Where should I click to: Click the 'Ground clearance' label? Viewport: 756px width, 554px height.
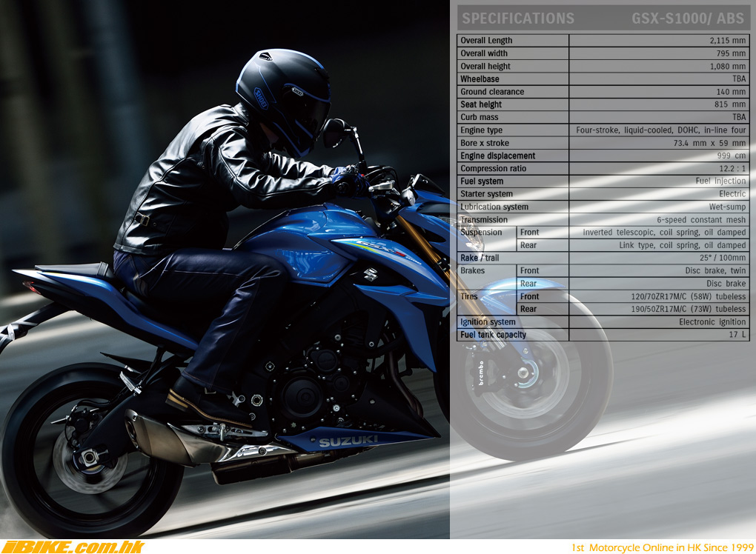(x=492, y=92)
